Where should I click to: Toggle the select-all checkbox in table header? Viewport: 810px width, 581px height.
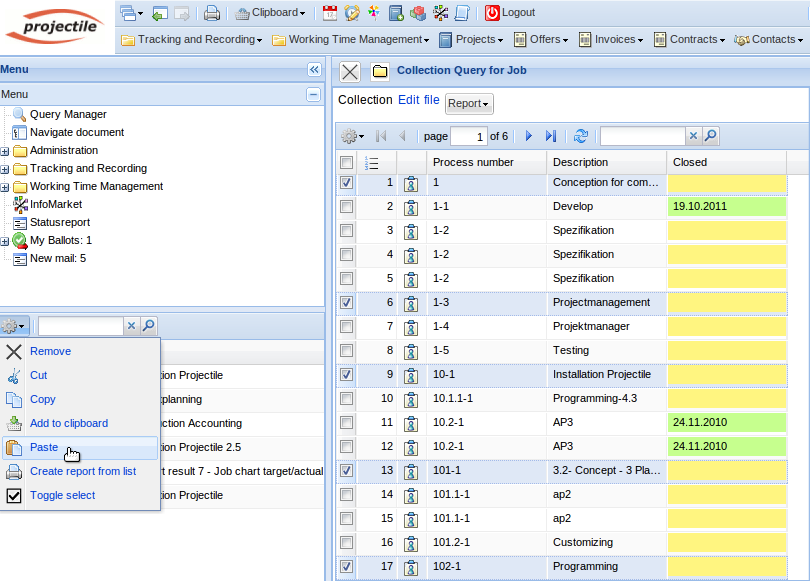click(x=346, y=162)
